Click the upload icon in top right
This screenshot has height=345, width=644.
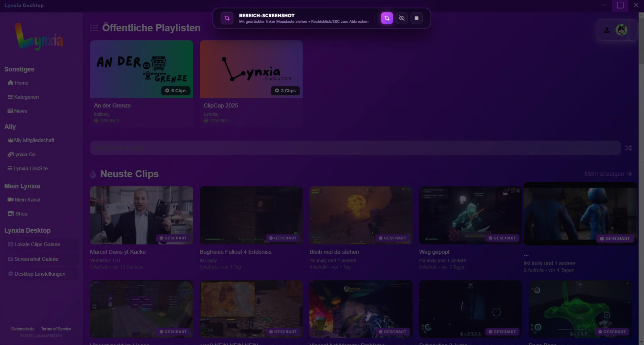[x=607, y=30]
